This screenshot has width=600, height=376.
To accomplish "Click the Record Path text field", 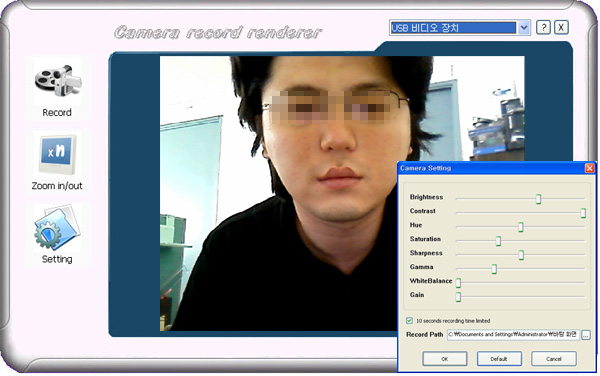I will (513, 335).
